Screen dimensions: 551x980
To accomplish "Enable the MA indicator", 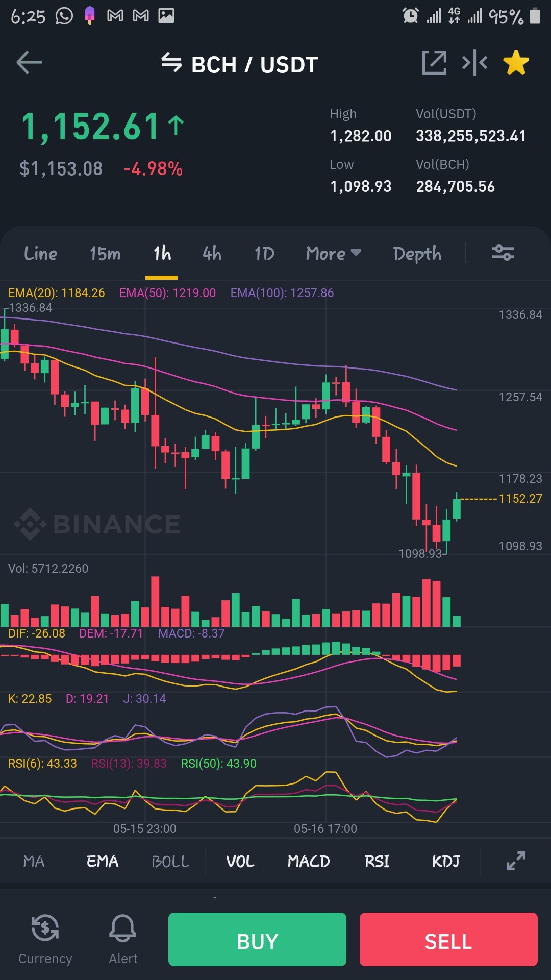I will point(34,862).
